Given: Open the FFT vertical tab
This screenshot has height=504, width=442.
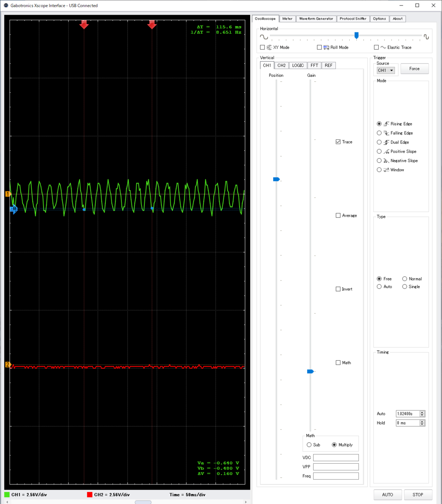Looking at the screenshot, I should tap(314, 65).
